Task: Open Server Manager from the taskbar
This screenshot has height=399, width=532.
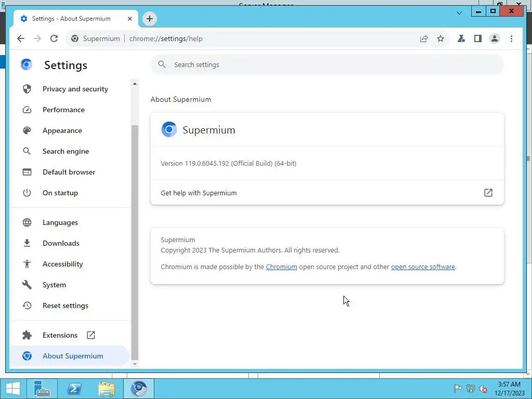Action: point(42,389)
